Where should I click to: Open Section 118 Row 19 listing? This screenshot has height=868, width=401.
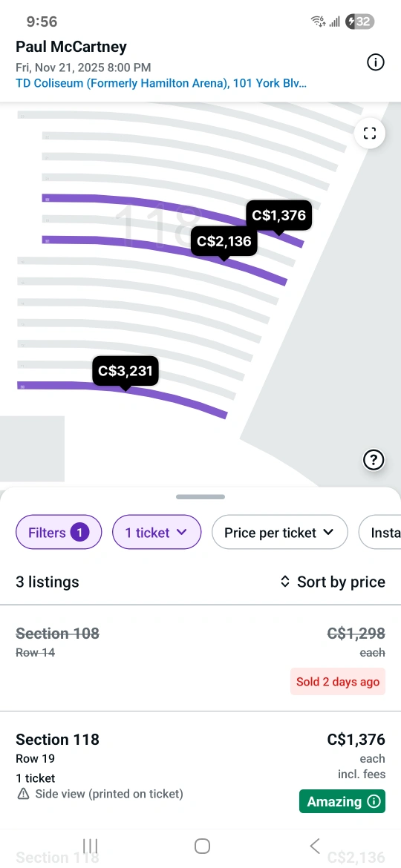[x=200, y=771]
